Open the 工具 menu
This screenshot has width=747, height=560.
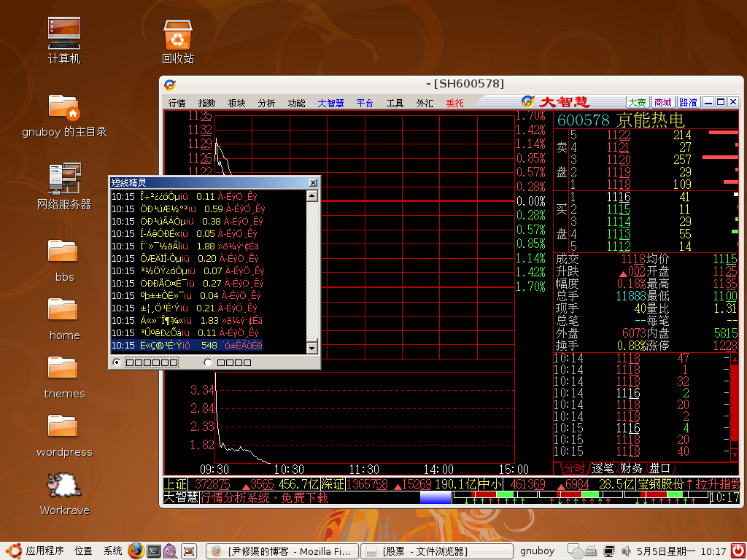[x=395, y=103]
